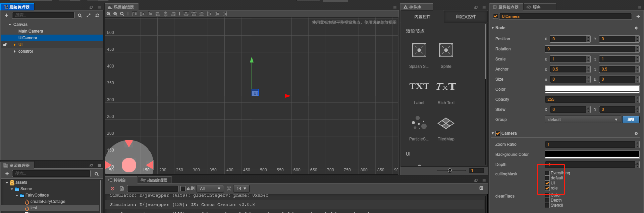Image resolution: width=644 pixels, height=213 pixels.
Task: Check Stencil in clearFlags
Action: click(547, 205)
